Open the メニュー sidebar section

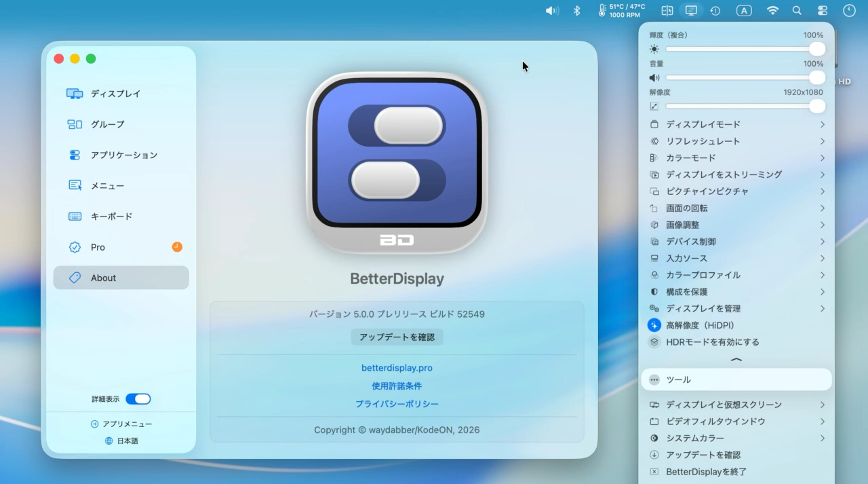pos(121,185)
